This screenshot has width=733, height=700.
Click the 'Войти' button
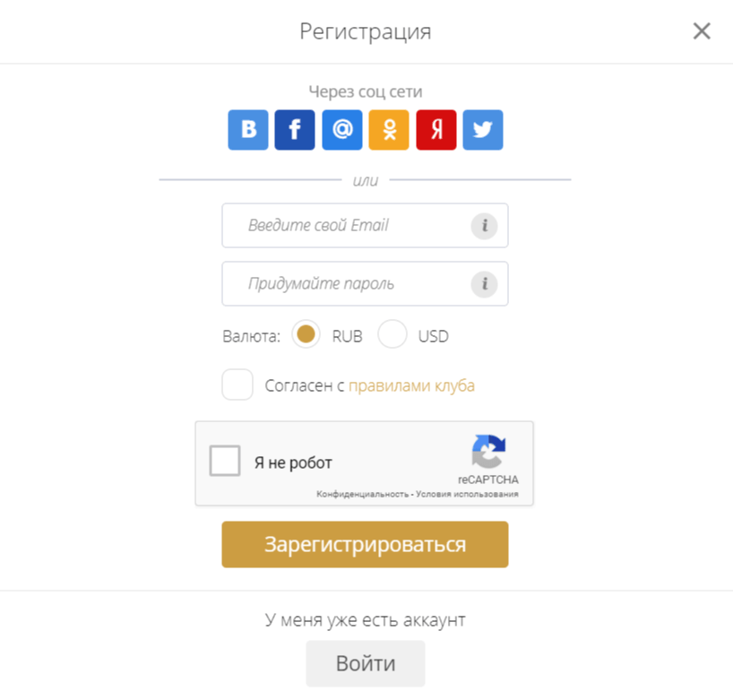click(x=366, y=663)
